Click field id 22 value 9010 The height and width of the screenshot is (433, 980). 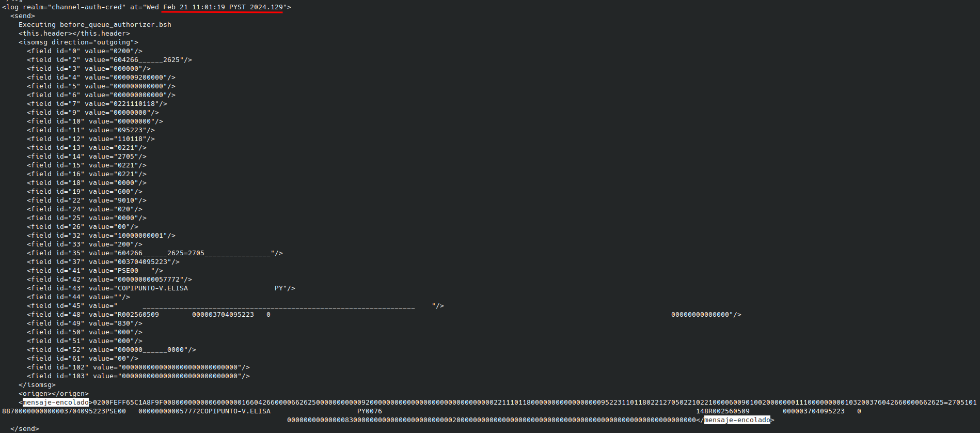coord(87,200)
